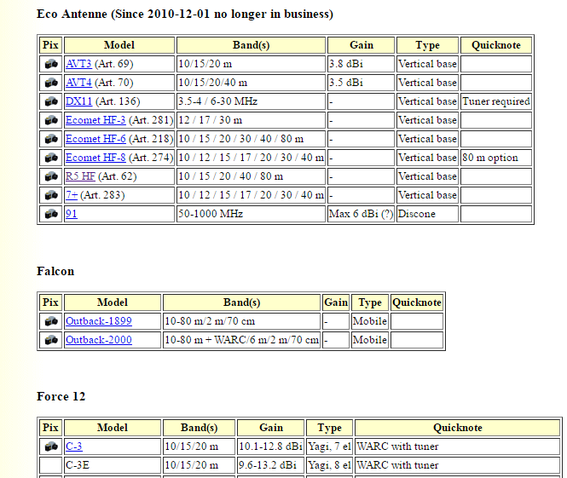567x478 pixels.
Task: Open the 91 discone antenna link
Action: [71, 214]
